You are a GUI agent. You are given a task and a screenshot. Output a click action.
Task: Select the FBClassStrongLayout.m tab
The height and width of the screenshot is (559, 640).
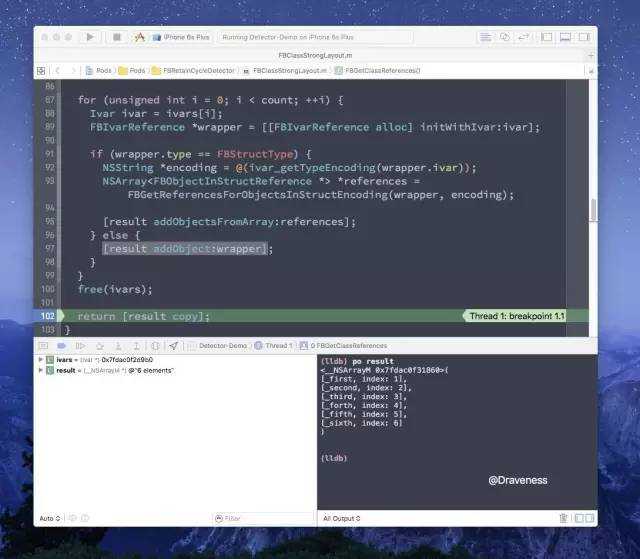(x=315, y=55)
